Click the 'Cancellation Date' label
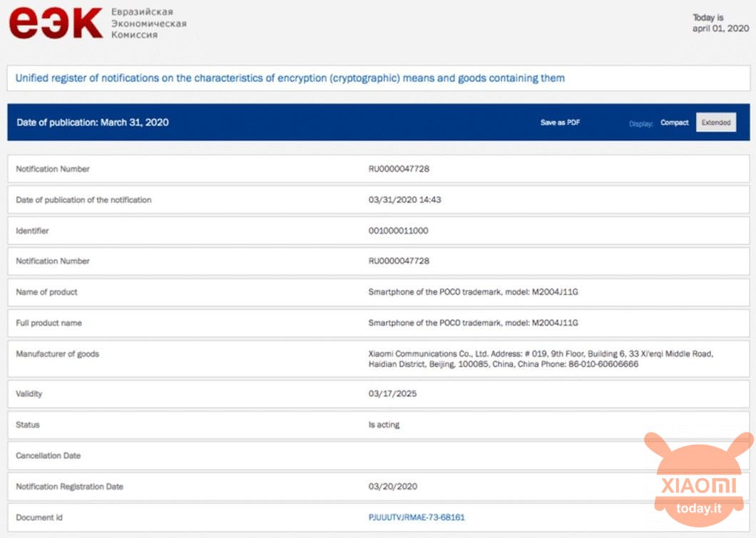 (48, 455)
